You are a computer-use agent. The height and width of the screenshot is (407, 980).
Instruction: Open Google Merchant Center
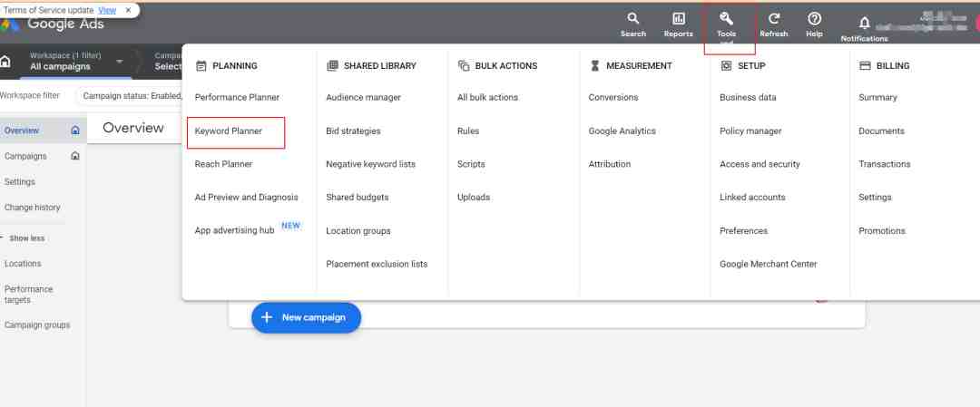point(769,264)
